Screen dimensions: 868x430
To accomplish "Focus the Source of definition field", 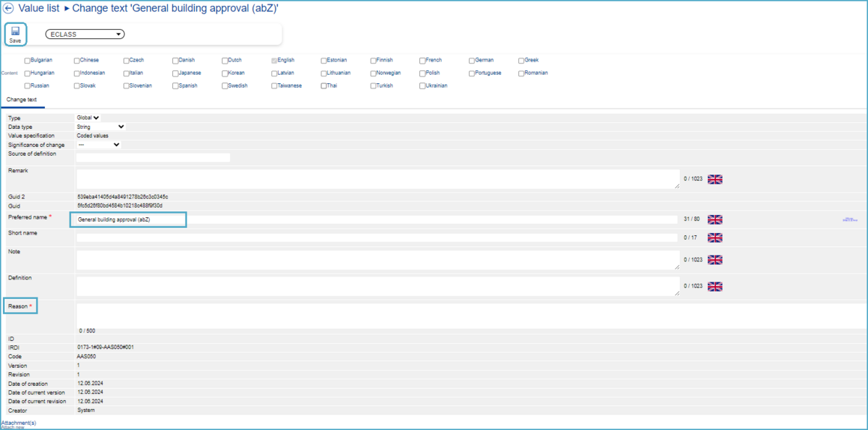I will (153, 157).
